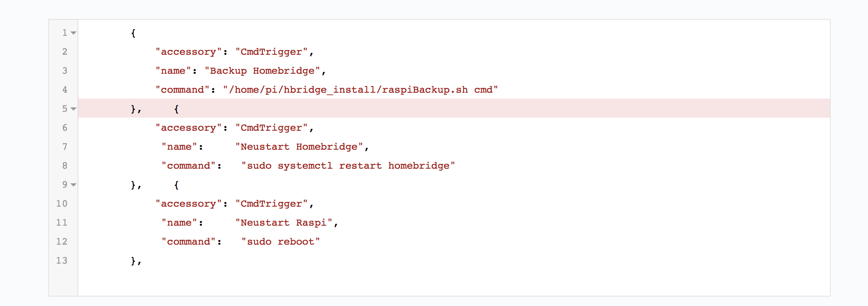Toggle the fold arrow next to line 9
Screen dimensions: 868x306
pos(73,185)
